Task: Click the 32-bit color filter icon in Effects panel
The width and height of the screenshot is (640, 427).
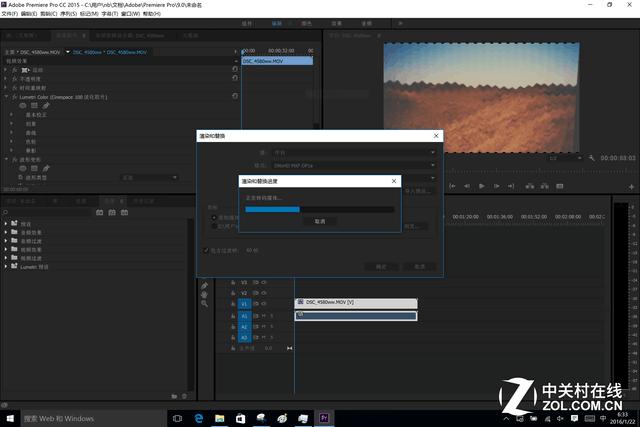Action: (x=112, y=213)
